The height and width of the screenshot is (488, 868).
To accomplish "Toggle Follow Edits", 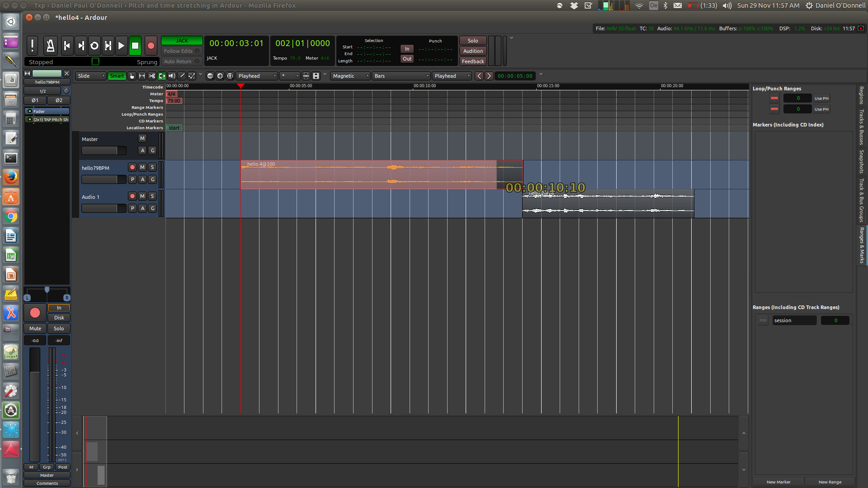I will click(181, 51).
